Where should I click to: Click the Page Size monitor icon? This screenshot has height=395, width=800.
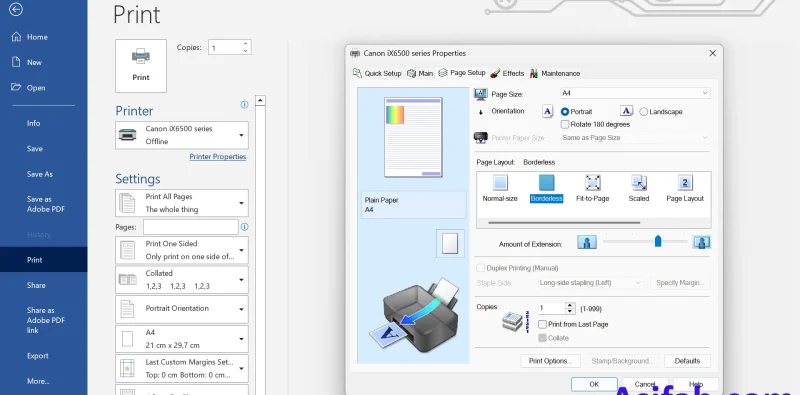pos(480,94)
